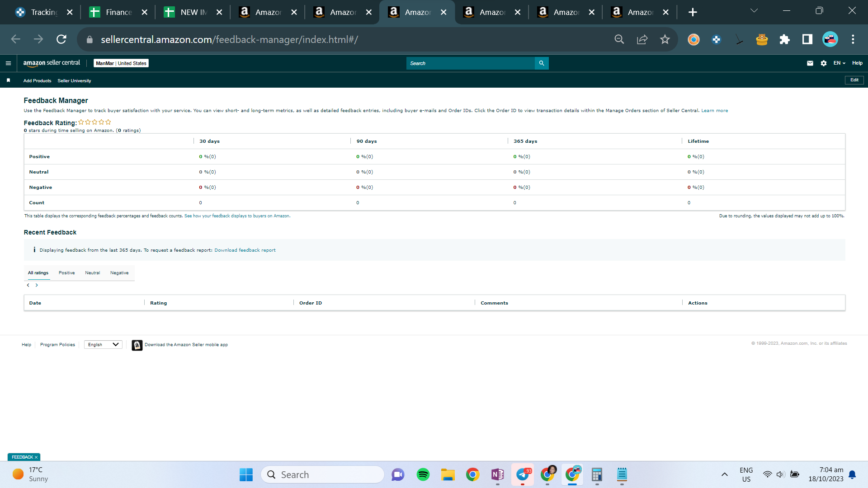This screenshot has height=488, width=868.
Task: Bookmark this page with the star icon
Action: pos(665,39)
